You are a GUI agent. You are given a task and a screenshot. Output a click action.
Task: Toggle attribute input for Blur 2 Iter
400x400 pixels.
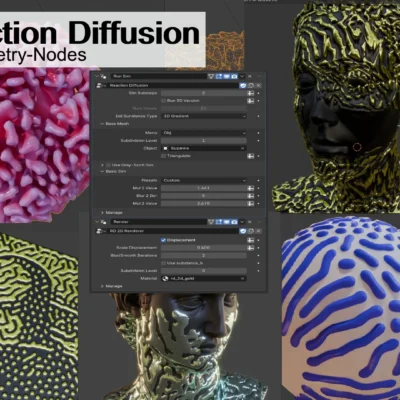(x=251, y=196)
